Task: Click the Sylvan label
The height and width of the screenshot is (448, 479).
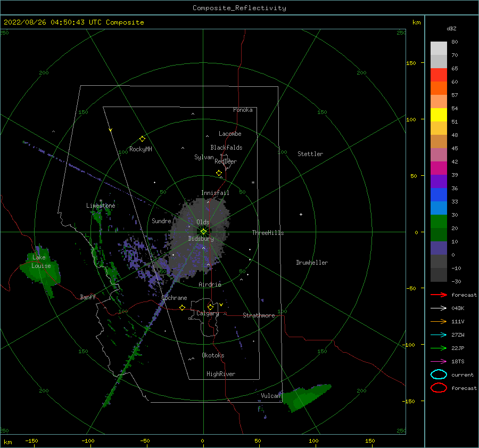Action: (204, 157)
